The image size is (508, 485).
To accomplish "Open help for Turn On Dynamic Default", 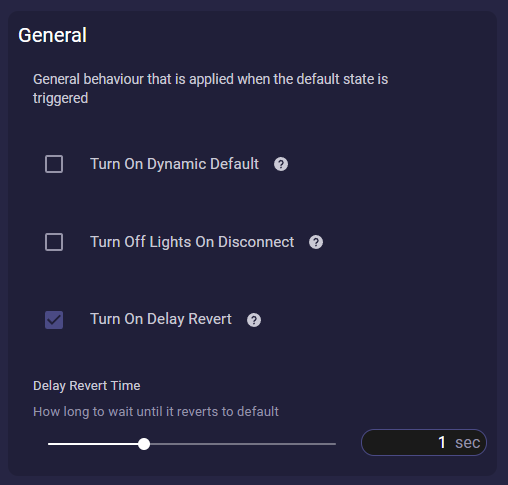I will coord(281,164).
